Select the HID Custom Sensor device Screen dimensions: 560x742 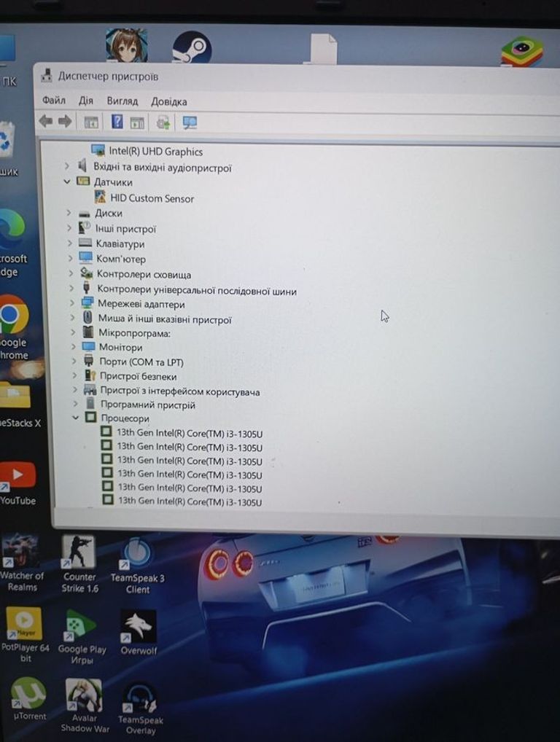pos(152,198)
